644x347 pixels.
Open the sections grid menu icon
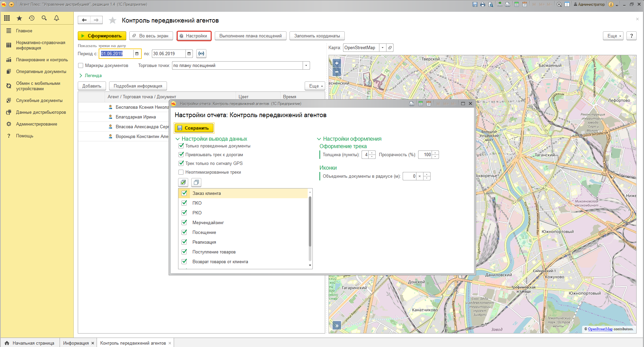[x=7, y=18]
